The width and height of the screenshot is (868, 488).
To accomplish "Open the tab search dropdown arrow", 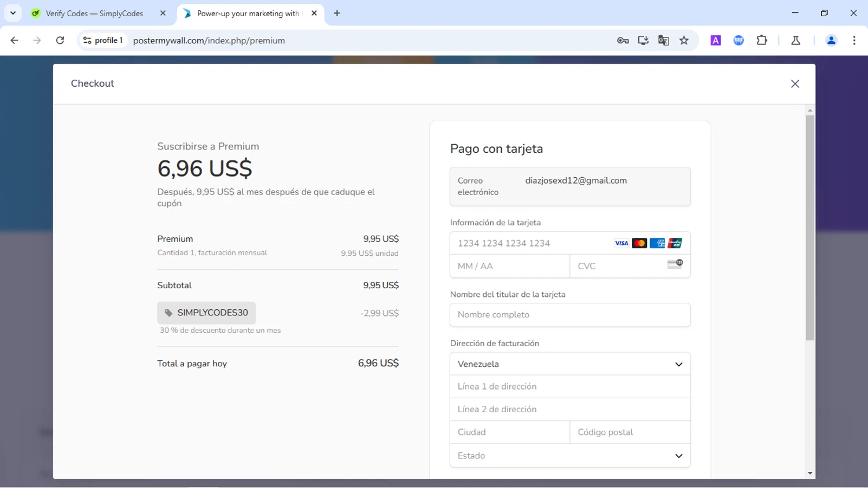I will tap(13, 13).
